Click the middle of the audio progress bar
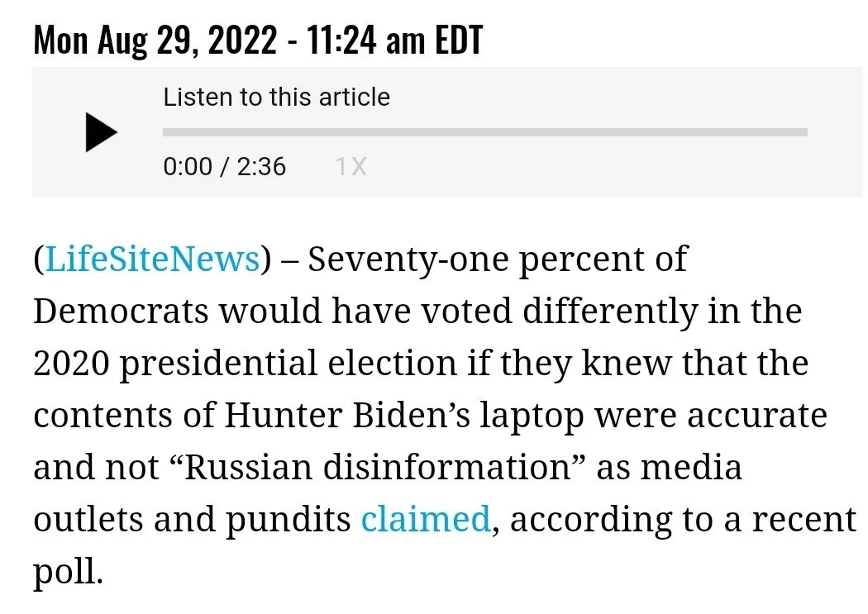Viewport: 868px width, 614px height. click(x=485, y=132)
